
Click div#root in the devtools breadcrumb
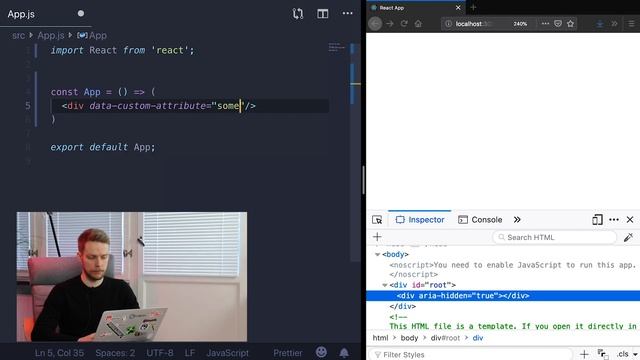[x=445, y=338]
